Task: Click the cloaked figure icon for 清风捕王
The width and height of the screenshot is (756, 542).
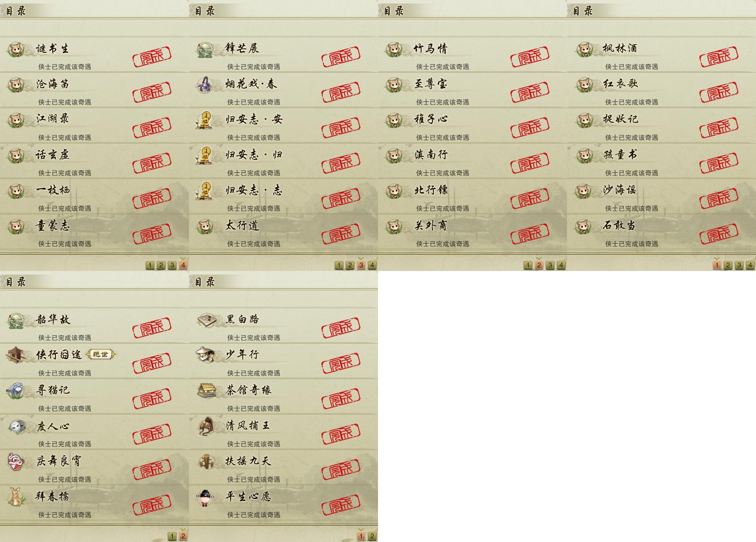Action: 205,426
